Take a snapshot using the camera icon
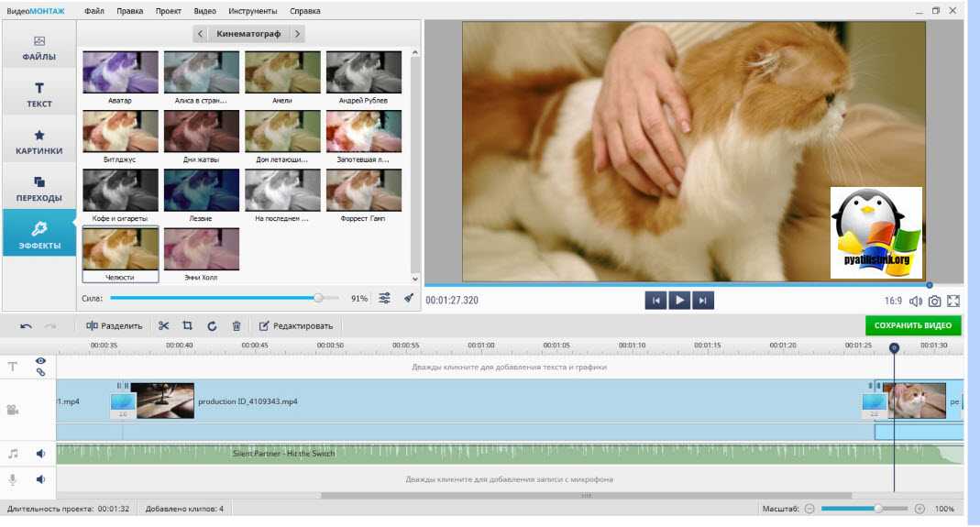This screenshot has width=980, height=527. [x=934, y=301]
